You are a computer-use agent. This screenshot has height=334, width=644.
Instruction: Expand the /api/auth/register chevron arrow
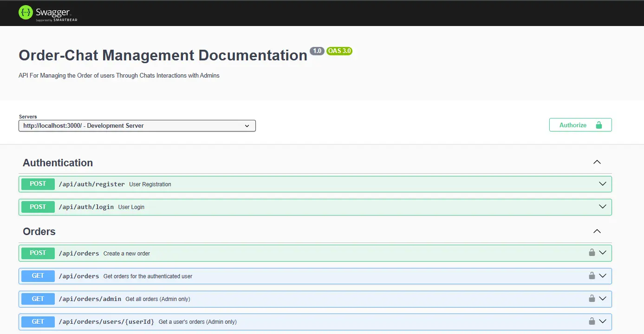coord(603,184)
